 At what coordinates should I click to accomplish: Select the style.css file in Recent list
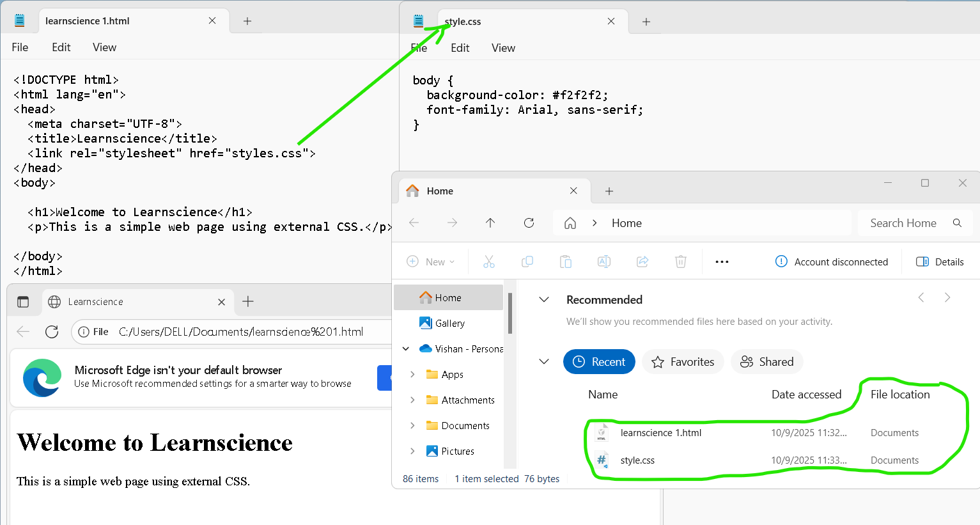click(637, 460)
